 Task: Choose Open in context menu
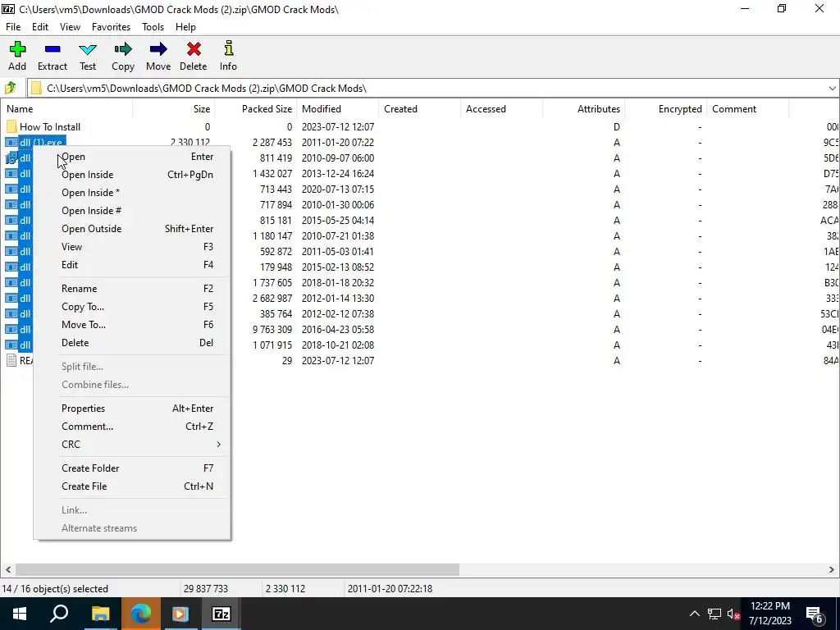pos(132,157)
